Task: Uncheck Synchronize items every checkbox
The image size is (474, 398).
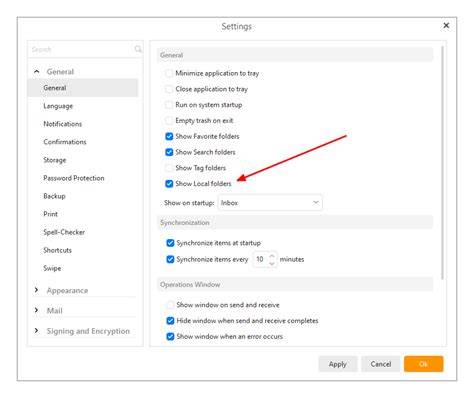Action: 170,259
